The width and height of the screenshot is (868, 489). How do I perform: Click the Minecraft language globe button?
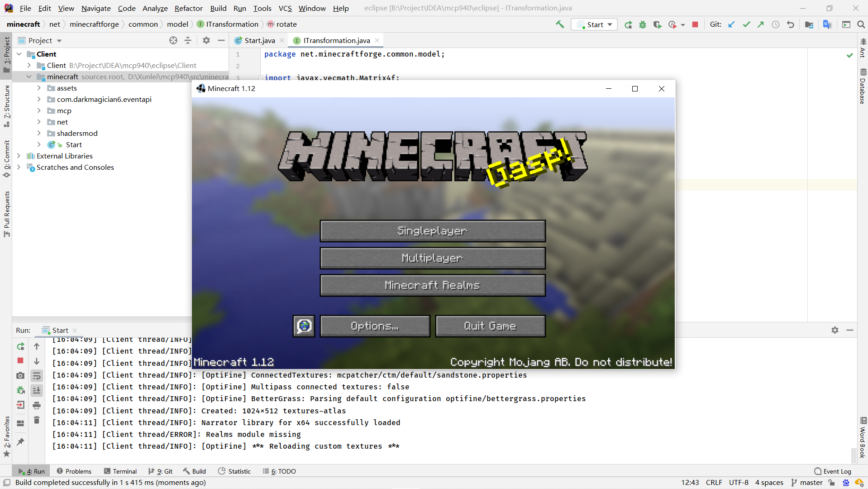(304, 326)
